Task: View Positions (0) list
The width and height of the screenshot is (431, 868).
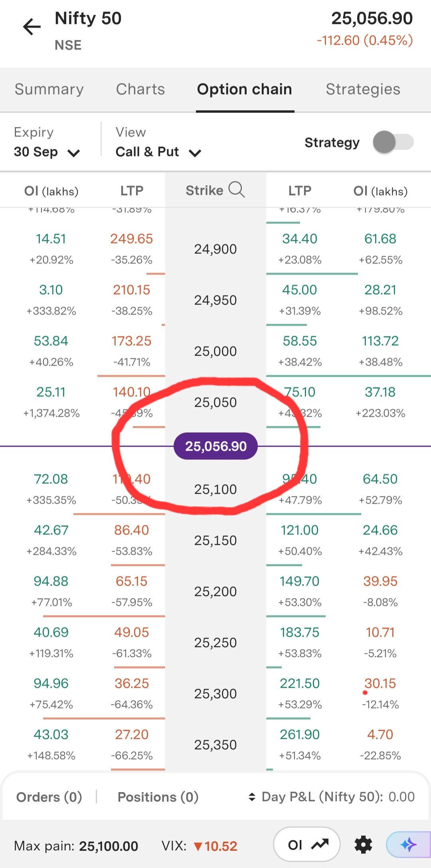Action: pos(158,797)
